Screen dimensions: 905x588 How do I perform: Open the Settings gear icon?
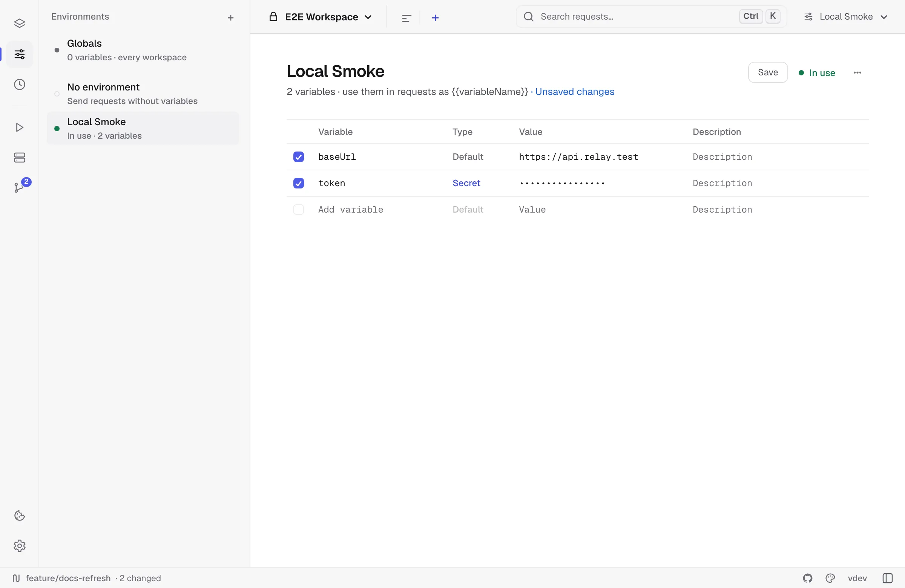point(19,546)
